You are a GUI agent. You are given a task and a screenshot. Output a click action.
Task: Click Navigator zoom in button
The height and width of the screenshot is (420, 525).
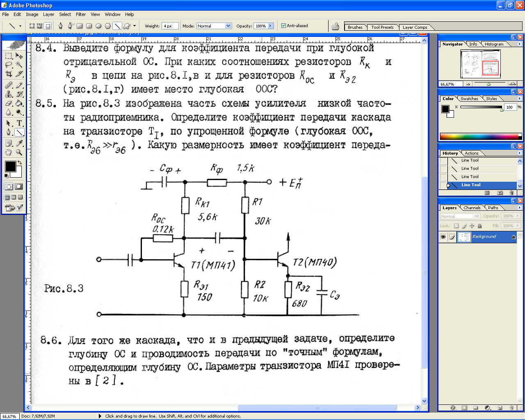(x=511, y=84)
